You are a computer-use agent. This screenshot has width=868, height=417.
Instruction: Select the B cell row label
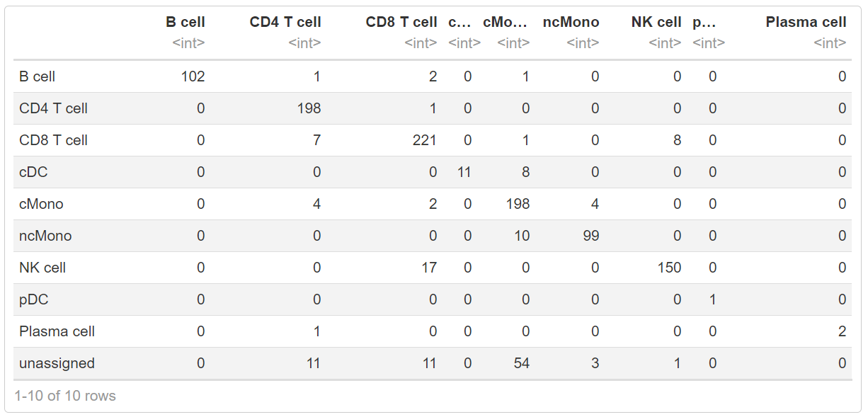tap(37, 76)
